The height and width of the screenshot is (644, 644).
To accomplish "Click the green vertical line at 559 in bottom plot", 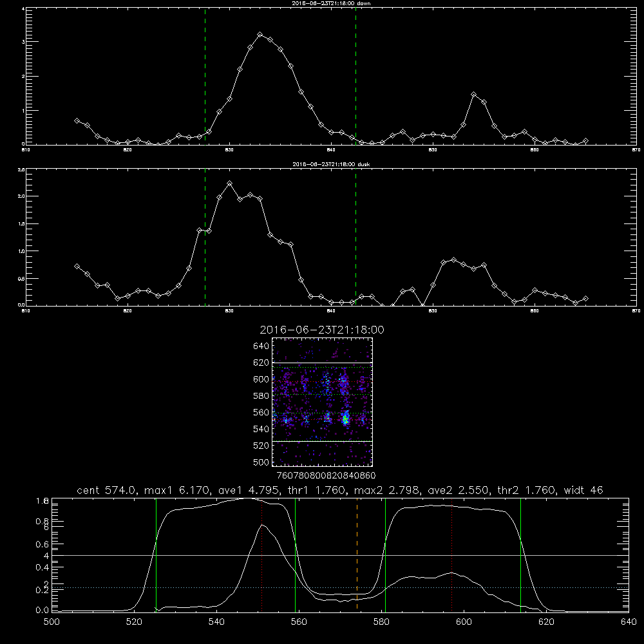I will (296, 555).
